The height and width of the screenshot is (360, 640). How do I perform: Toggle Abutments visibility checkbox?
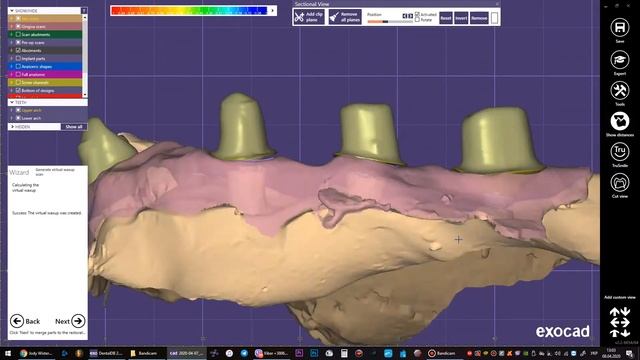[18, 50]
